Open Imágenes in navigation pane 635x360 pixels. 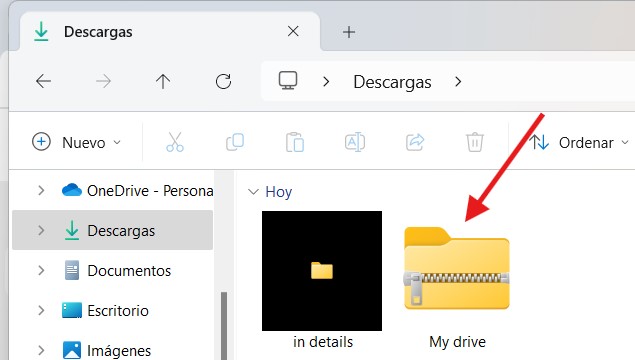107,350
